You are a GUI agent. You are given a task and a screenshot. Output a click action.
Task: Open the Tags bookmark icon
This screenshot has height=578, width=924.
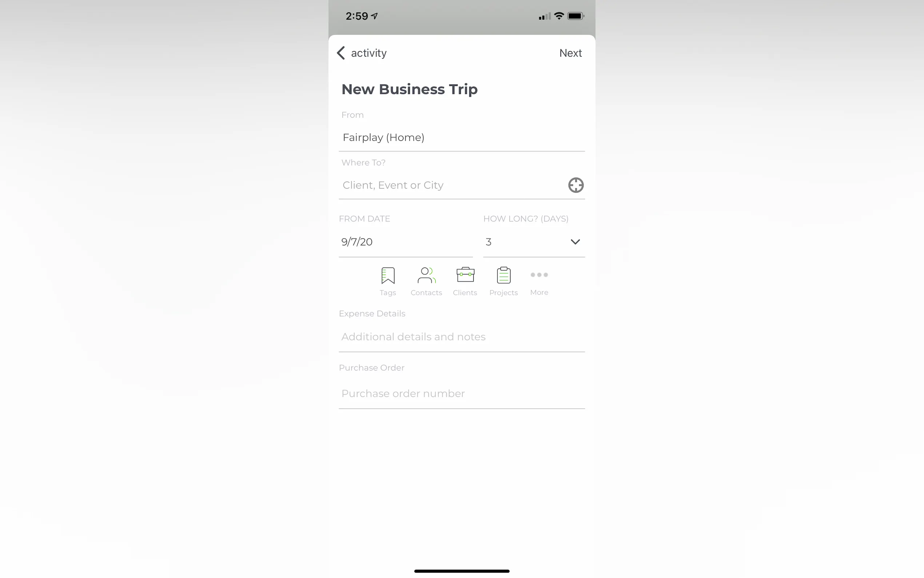388,275
